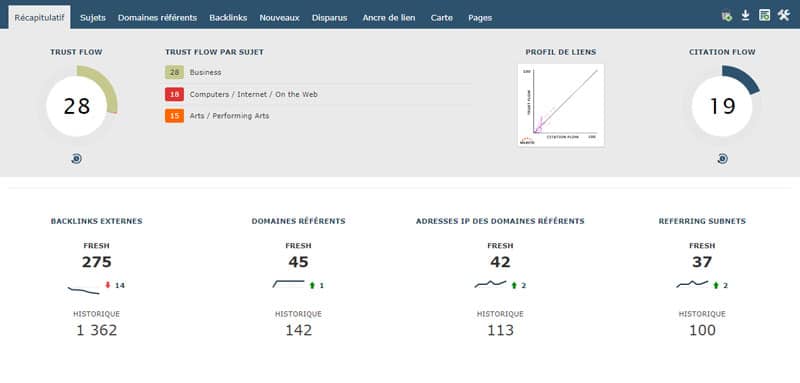The width and height of the screenshot is (800, 383).
Task: Click the Trust Flow heading
Action: click(77, 52)
